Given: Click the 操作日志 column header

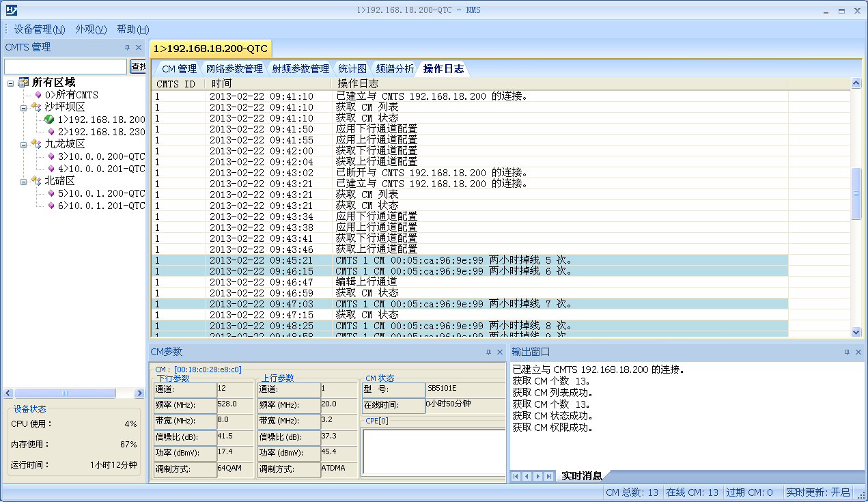Looking at the screenshot, I should (560, 84).
